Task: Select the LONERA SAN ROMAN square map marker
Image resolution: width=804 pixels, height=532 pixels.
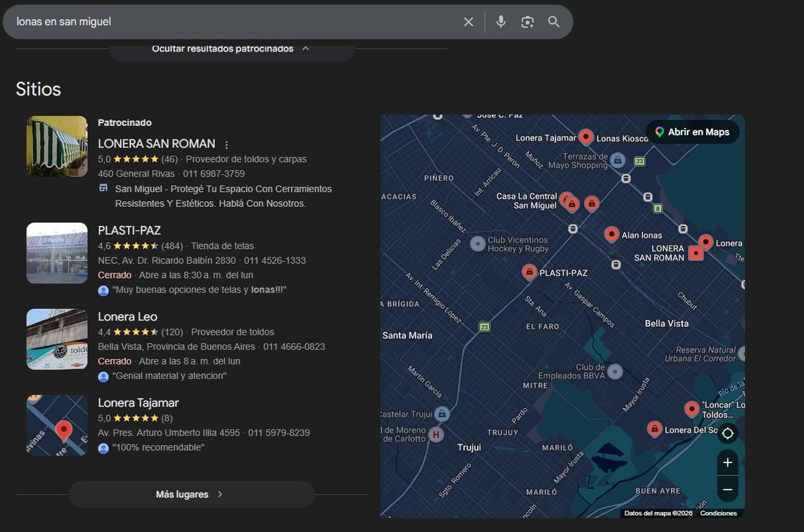Action: tap(696, 253)
